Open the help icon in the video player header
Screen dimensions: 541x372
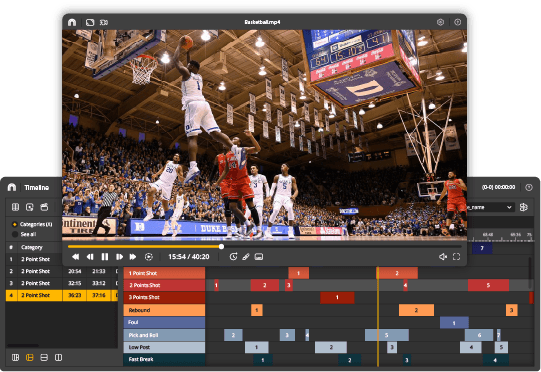[x=458, y=22]
